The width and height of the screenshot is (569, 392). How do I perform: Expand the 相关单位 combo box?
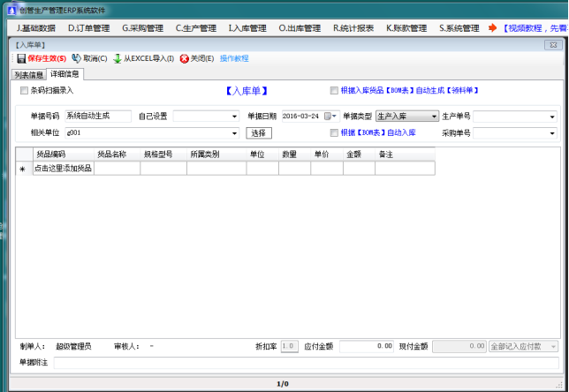pos(234,133)
